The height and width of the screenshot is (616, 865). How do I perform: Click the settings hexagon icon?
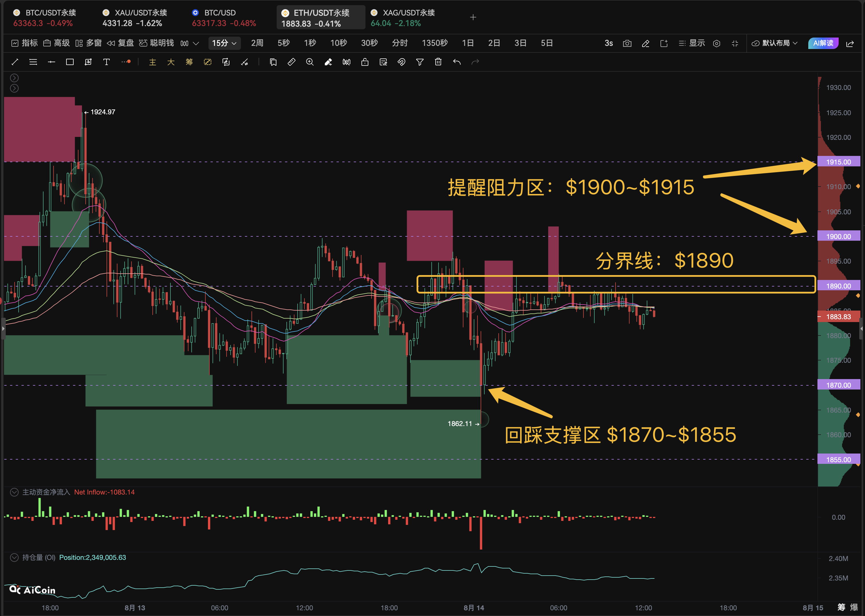click(716, 43)
